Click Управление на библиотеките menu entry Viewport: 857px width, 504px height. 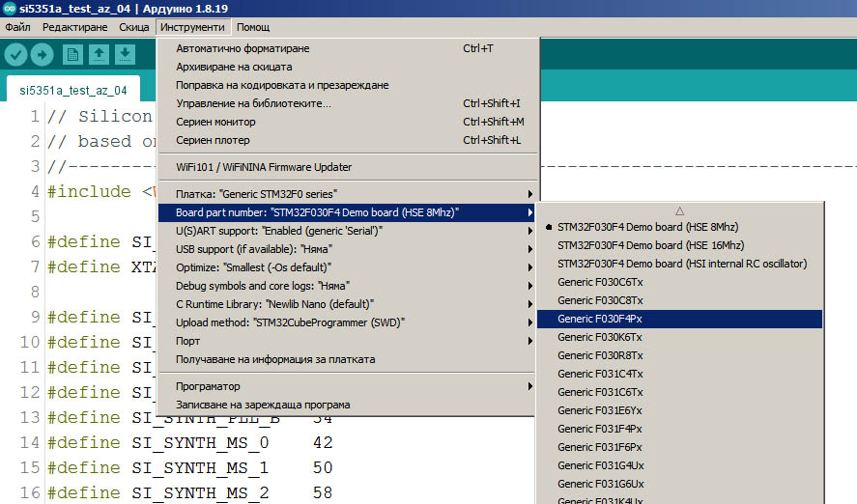tap(253, 103)
